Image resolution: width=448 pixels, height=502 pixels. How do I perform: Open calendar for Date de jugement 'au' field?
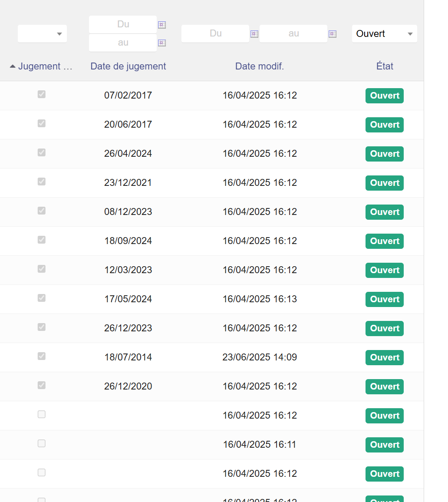coord(162,43)
